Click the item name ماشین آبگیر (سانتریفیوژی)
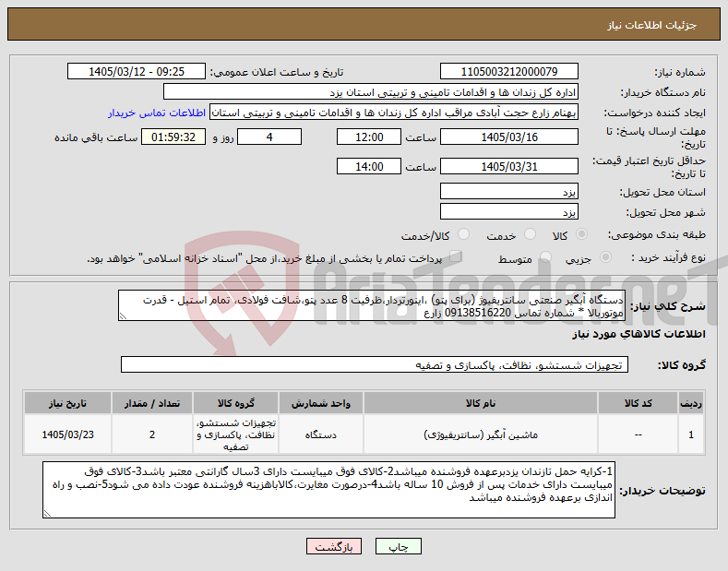 (x=481, y=434)
